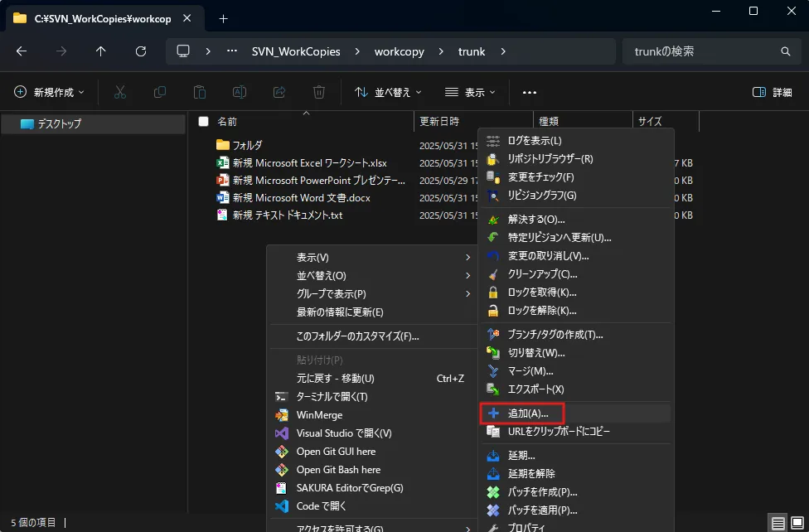Image resolution: width=809 pixels, height=532 pixels.
Task: Click the 解決する(O)... icon
Action: [493, 220]
